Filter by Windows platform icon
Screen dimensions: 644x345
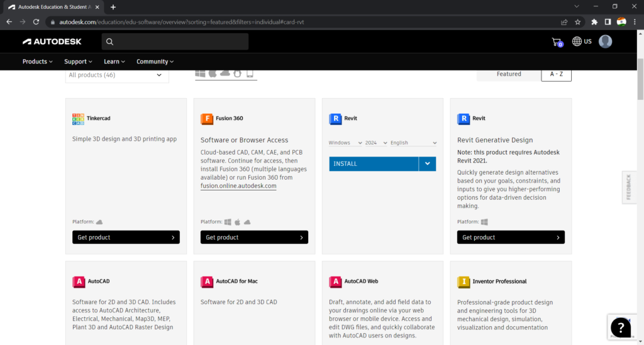200,74
